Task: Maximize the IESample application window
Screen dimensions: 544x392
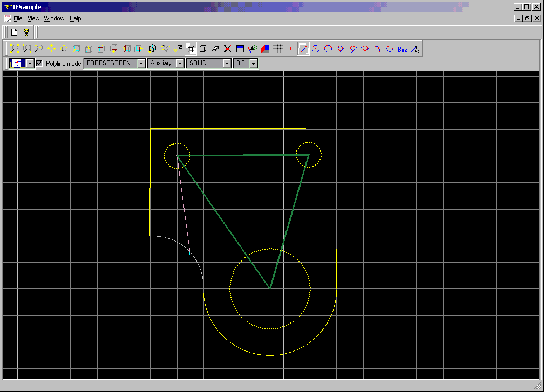Action: 527,7
